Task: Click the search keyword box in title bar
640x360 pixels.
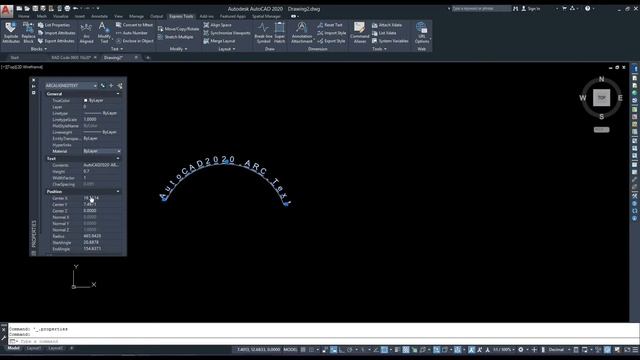Action: [481, 9]
